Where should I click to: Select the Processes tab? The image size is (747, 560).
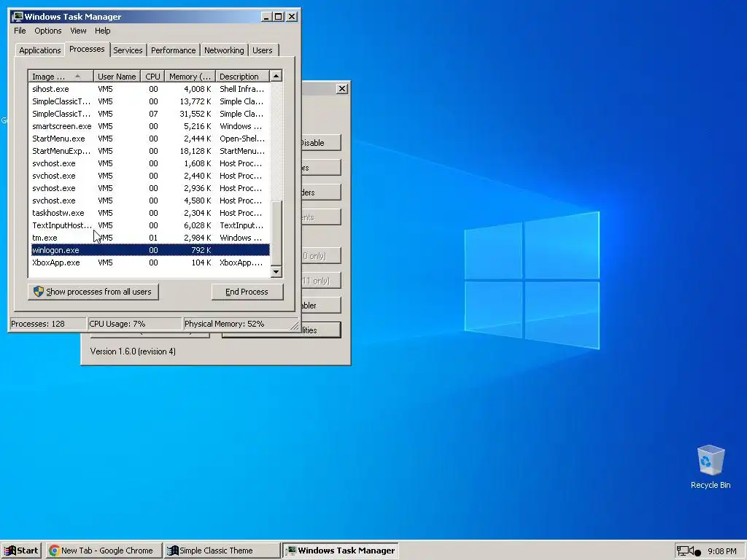87,49
